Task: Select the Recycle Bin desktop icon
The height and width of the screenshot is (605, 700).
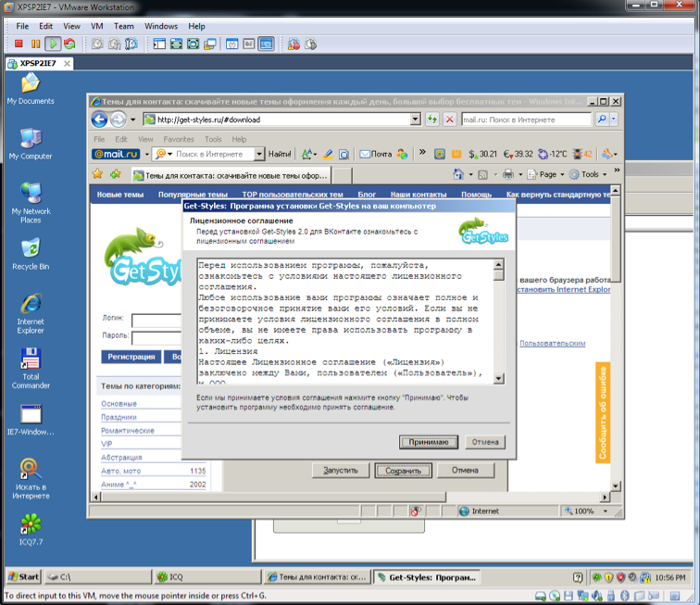Action: [x=31, y=254]
